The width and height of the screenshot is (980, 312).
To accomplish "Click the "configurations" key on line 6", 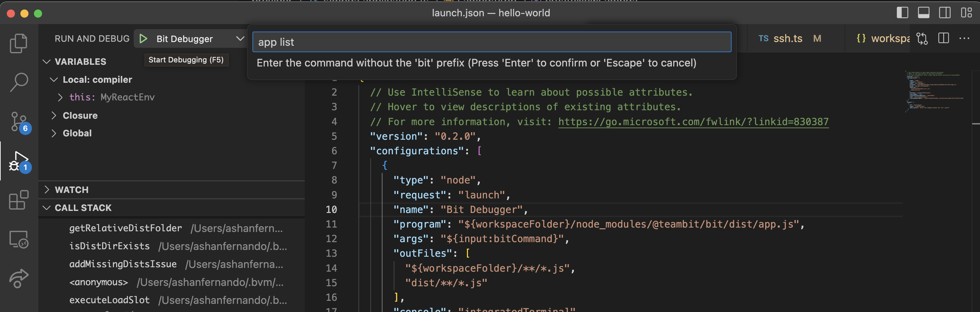I will (417, 151).
